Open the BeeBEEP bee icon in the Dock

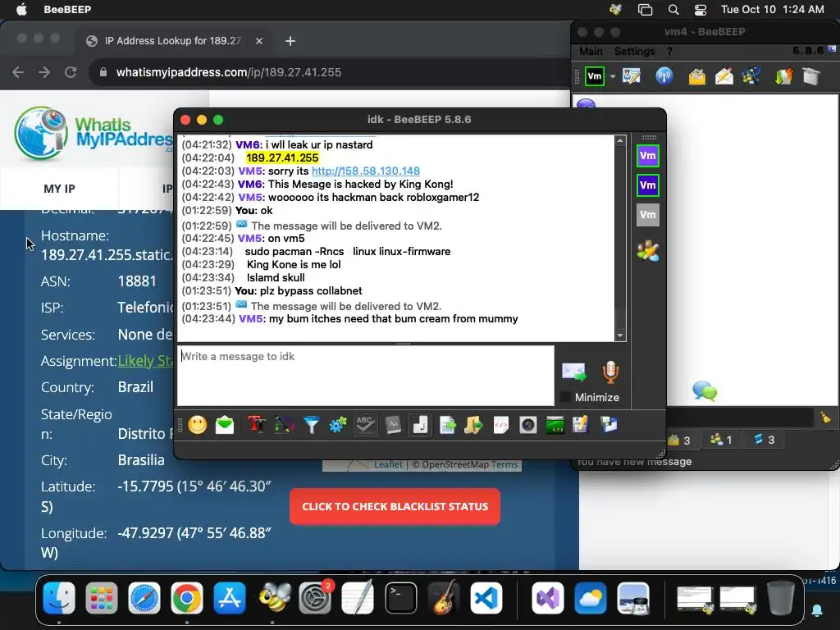click(x=274, y=597)
